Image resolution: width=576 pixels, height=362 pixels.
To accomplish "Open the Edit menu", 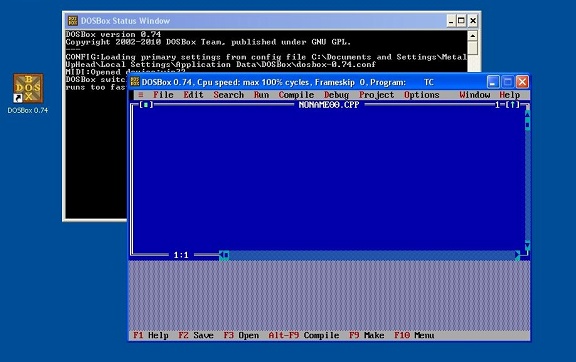I will (x=193, y=95).
